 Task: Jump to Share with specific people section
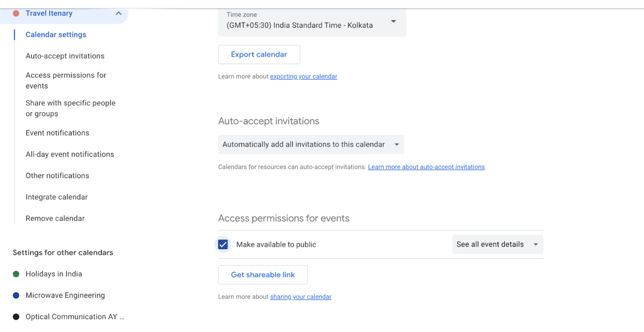[70, 108]
